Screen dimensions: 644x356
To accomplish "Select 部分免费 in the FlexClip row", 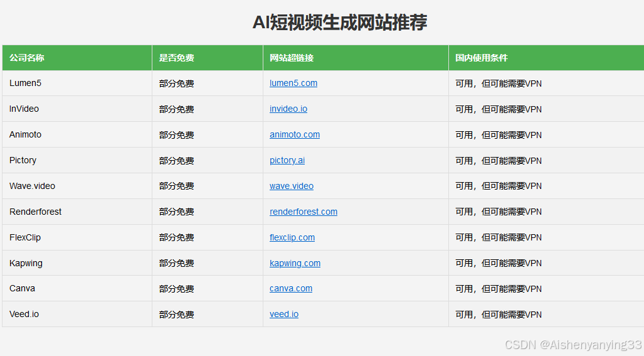I will (177, 237).
